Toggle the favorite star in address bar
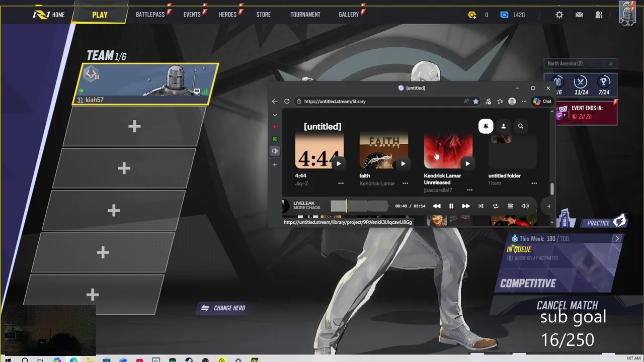 [x=476, y=101]
